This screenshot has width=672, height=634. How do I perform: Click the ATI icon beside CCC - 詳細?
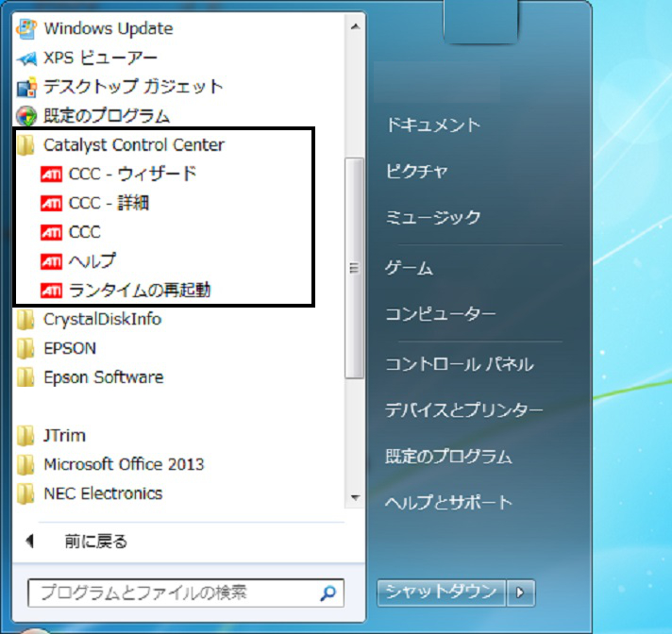click(51, 204)
